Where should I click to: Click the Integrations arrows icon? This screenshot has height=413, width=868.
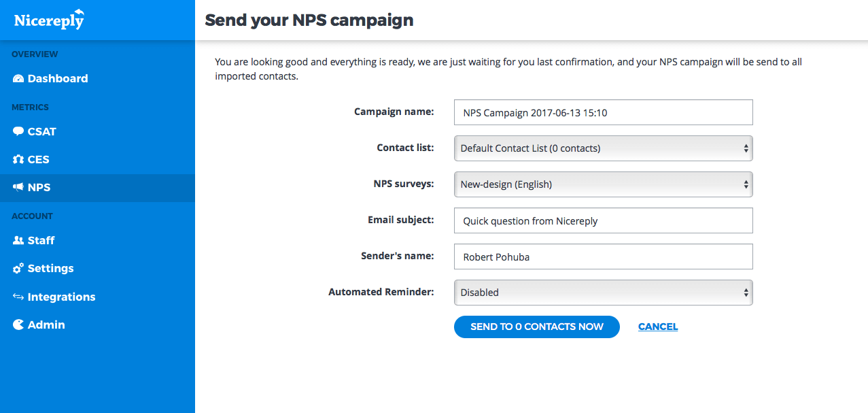18,297
